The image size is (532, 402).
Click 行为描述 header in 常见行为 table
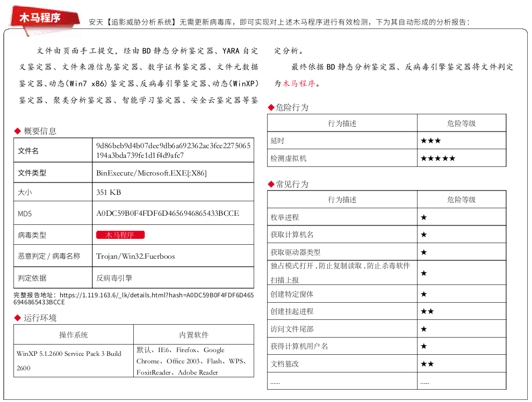[342, 200]
